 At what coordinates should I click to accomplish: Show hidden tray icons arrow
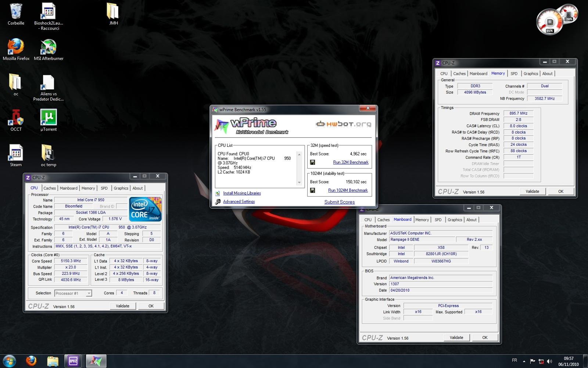point(524,361)
